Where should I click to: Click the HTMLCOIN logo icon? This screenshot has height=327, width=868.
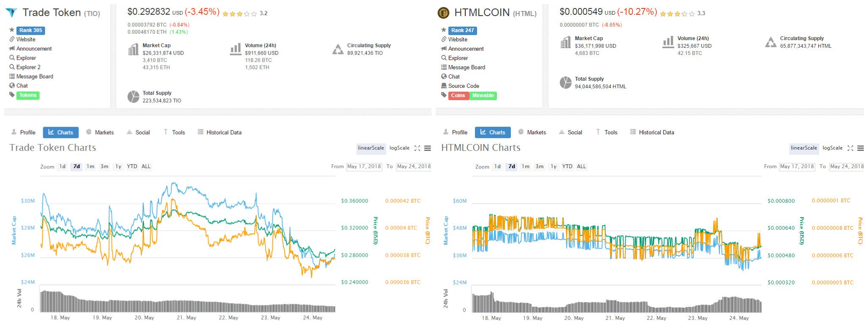coord(443,13)
